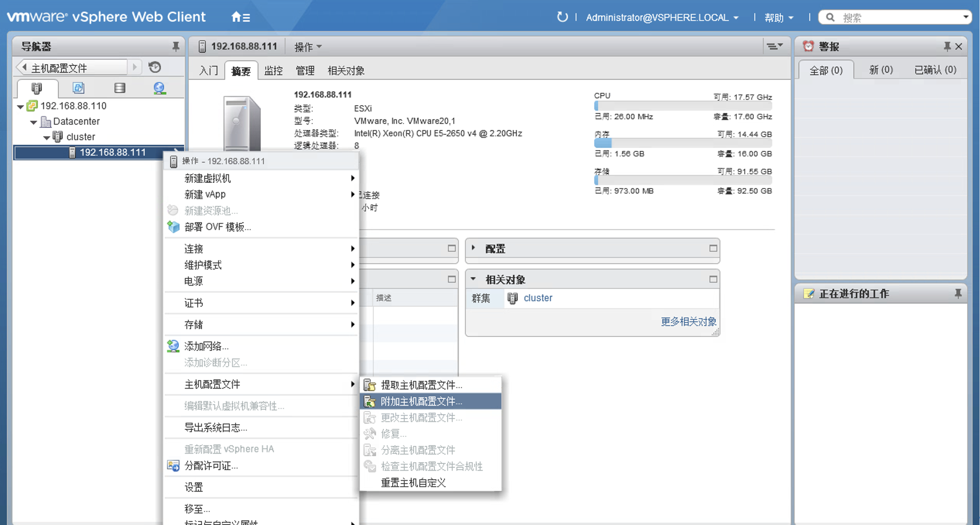Collapse the 相关对象 portlet

point(473,279)
